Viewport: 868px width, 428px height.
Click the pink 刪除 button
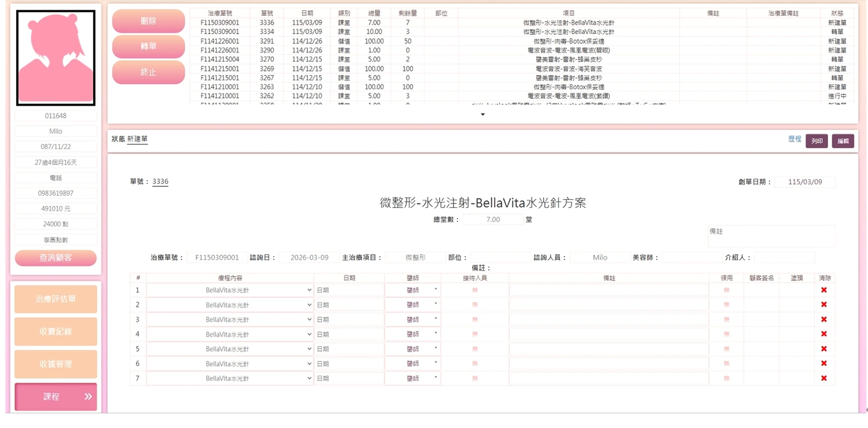149,21
